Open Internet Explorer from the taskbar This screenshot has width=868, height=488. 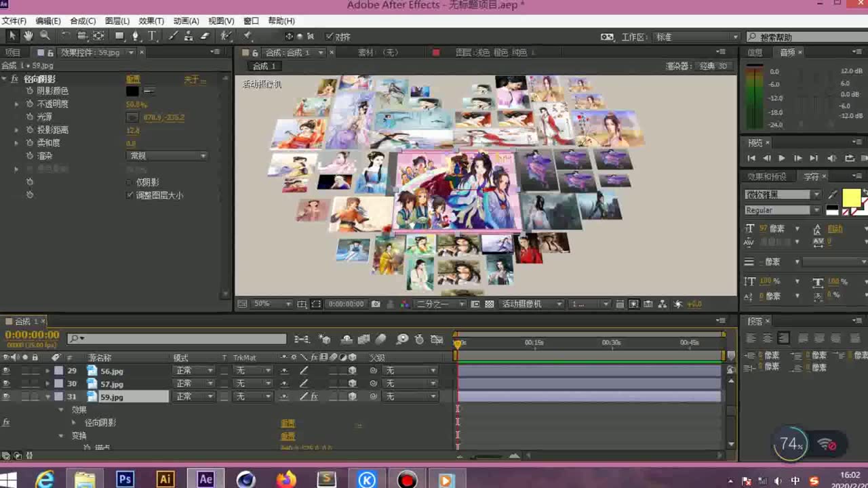[45, 479]
